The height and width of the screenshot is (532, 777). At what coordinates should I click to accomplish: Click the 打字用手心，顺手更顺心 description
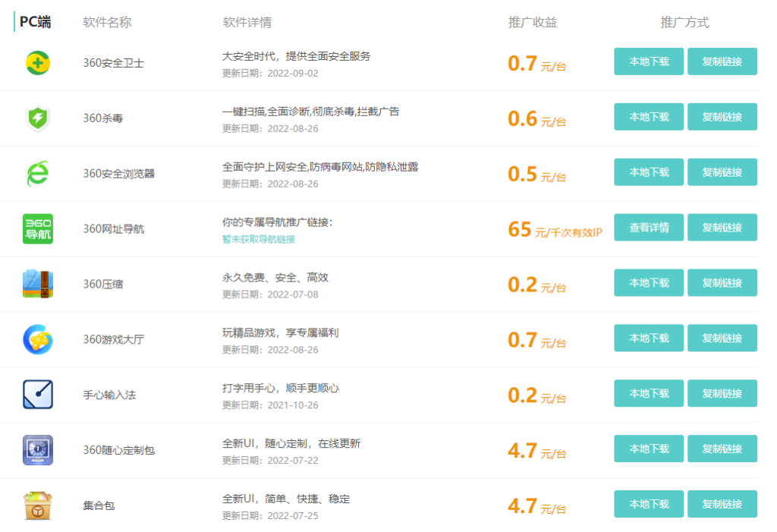point(281,389)
